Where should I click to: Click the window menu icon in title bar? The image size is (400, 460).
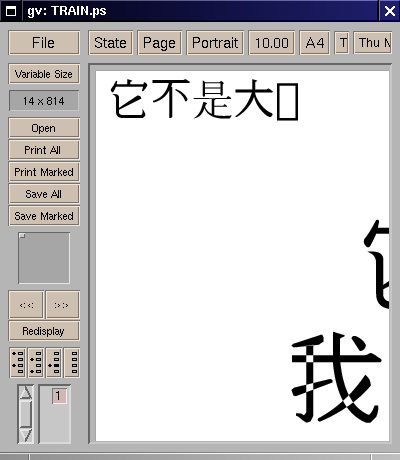tap(11, 11)
